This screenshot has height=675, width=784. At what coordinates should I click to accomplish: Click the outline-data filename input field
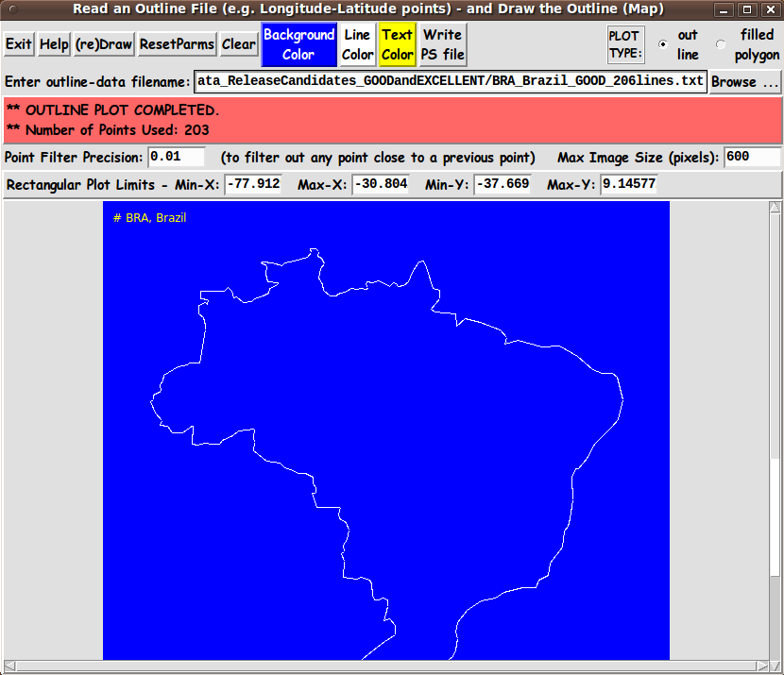(x=450, y=81)
